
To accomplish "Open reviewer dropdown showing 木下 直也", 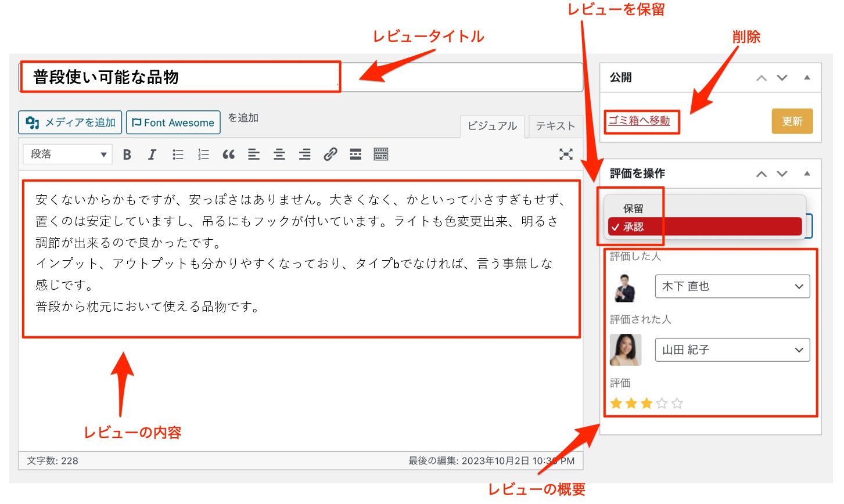I will pyautogui.click(x=732, y=286).
